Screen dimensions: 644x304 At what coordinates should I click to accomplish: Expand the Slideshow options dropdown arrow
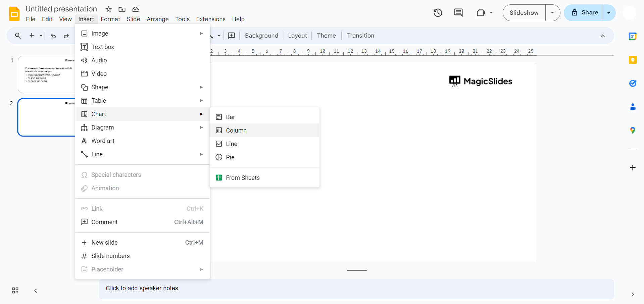click(x=552, y=13)
